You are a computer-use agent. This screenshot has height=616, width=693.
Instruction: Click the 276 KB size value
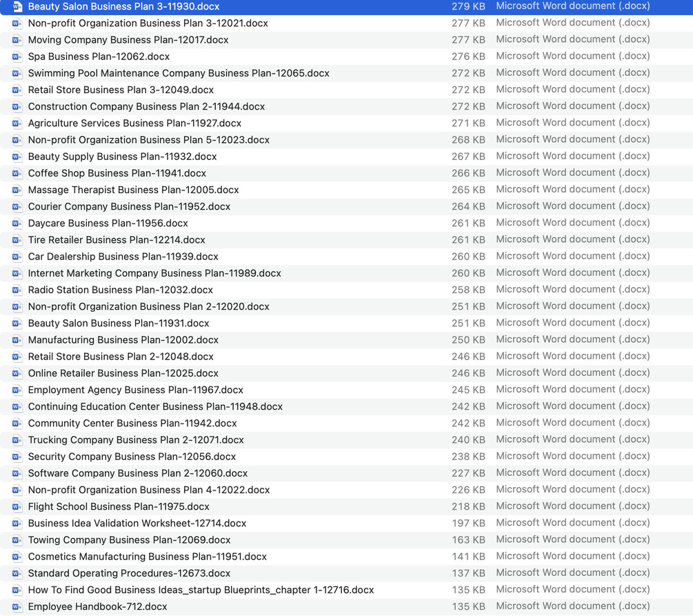468,57
